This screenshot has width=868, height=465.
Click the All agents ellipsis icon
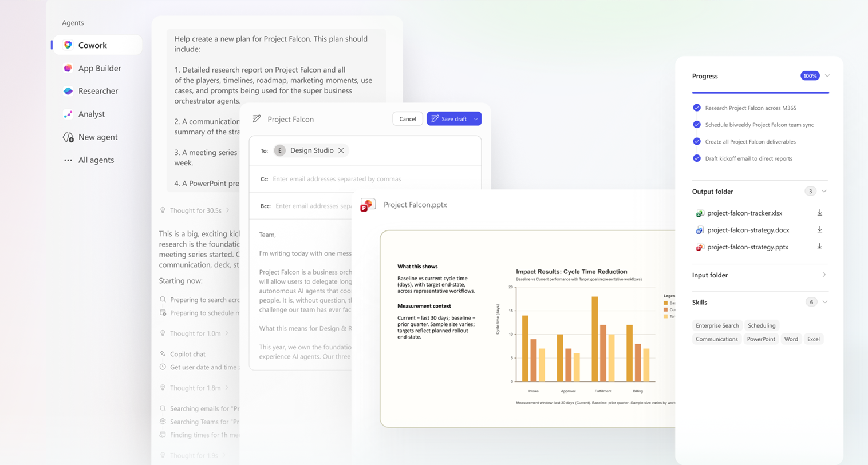[x=68, y=160]
